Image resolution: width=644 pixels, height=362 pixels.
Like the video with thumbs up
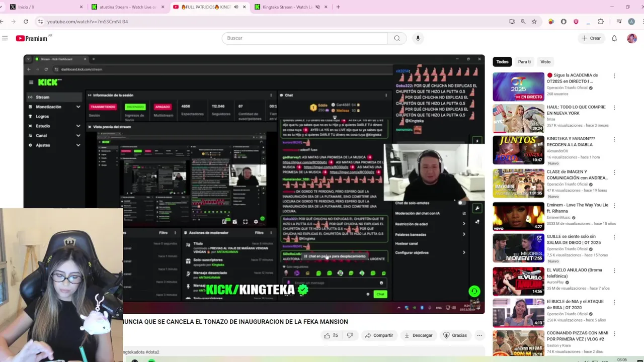point(331,335)
